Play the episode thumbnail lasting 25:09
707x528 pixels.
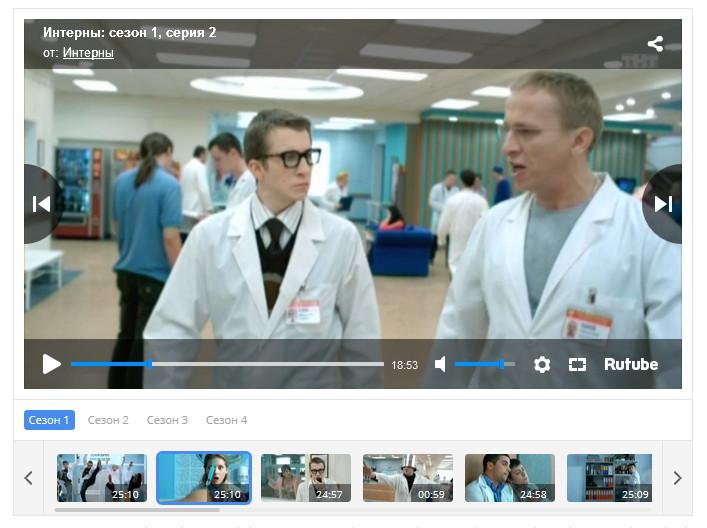(610, 477)
